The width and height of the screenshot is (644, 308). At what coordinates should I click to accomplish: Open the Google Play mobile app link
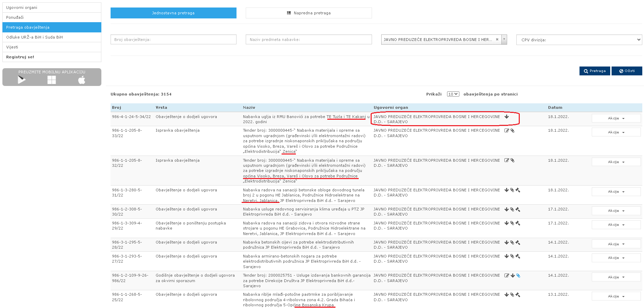tap(22, 80)
